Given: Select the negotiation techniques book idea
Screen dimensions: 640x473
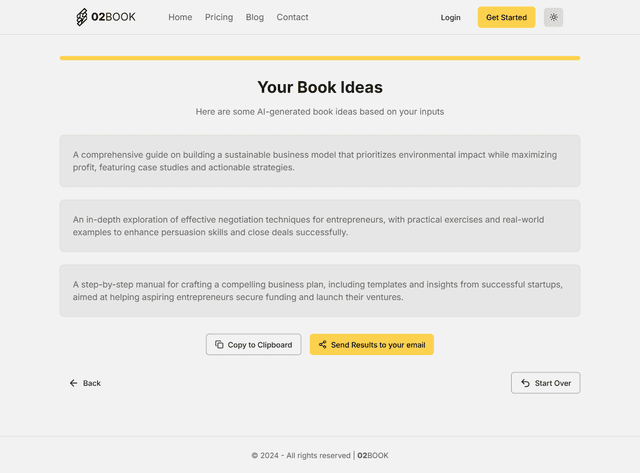Looking at the screenshot, I should (319, 225).
